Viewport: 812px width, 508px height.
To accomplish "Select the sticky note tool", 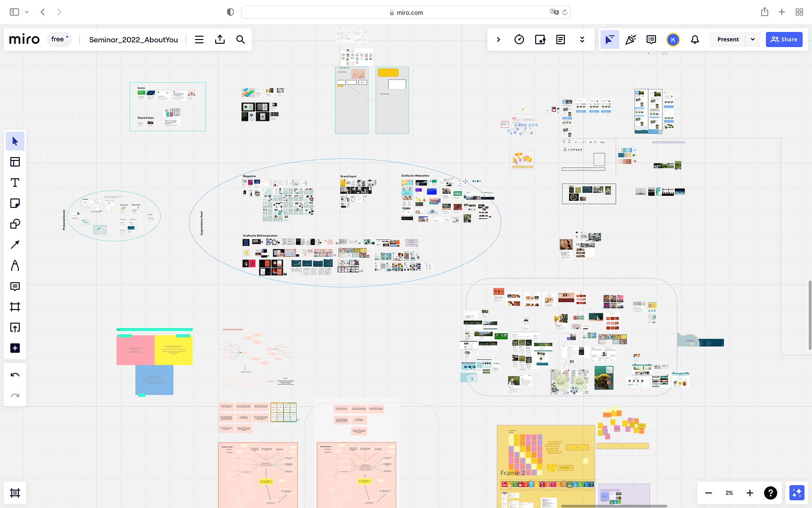I will [15, 203].
